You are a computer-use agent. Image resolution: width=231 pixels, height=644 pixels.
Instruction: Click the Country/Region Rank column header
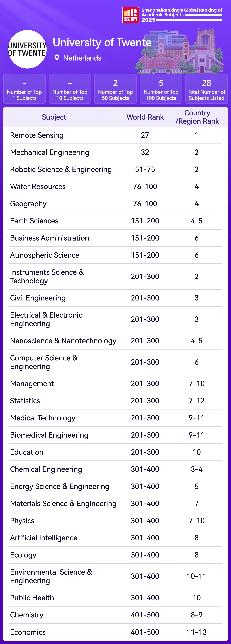tap(197, 117)
